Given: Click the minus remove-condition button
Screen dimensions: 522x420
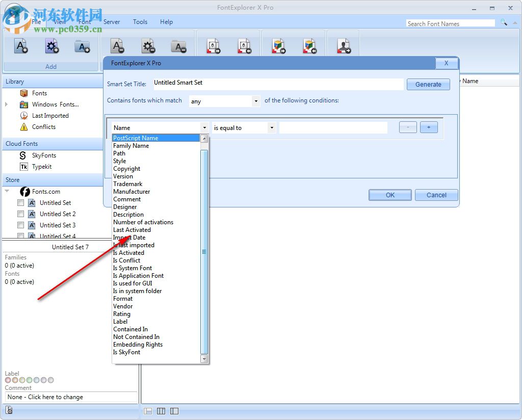Looking at the screenshot, I should [x=408, y=127].
